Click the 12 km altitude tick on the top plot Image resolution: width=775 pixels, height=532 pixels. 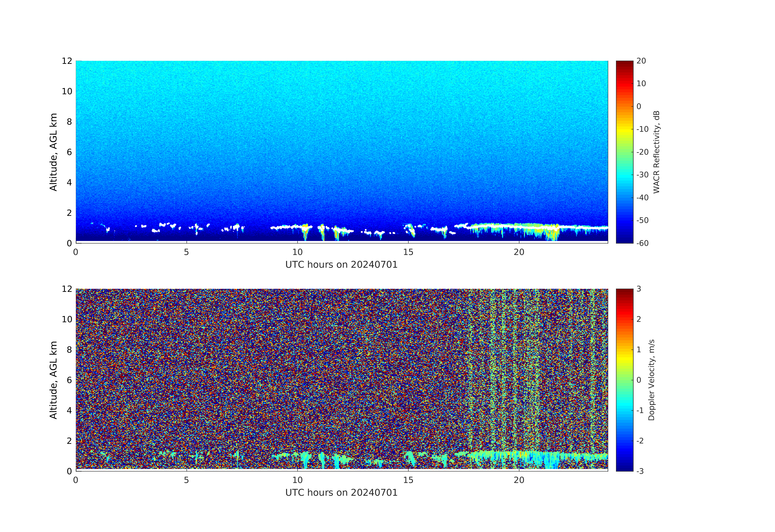pos(67,61)
